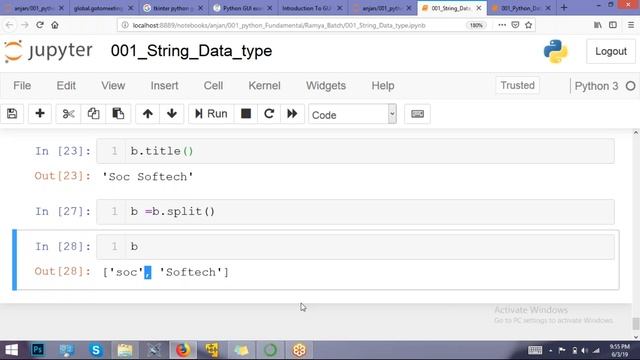
Task: Click the Jupyter logo
Action: (48, 51)
